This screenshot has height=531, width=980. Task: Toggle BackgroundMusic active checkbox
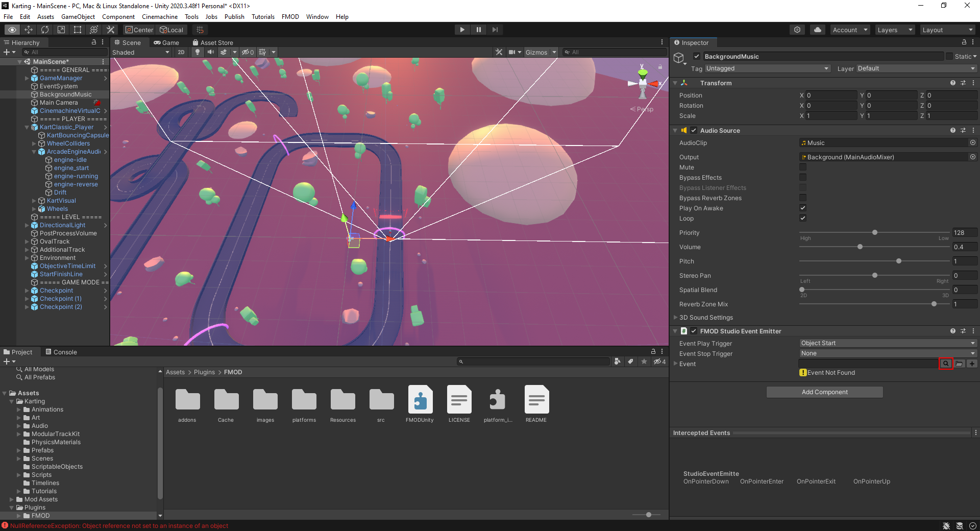[x=697, y=56]
